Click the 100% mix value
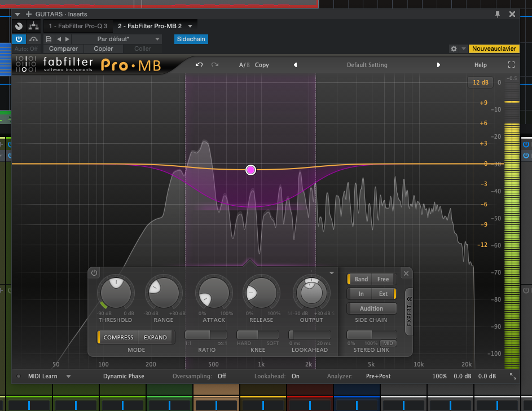The image size is (532, 411). pyautogui.click(x=439, y=376)
